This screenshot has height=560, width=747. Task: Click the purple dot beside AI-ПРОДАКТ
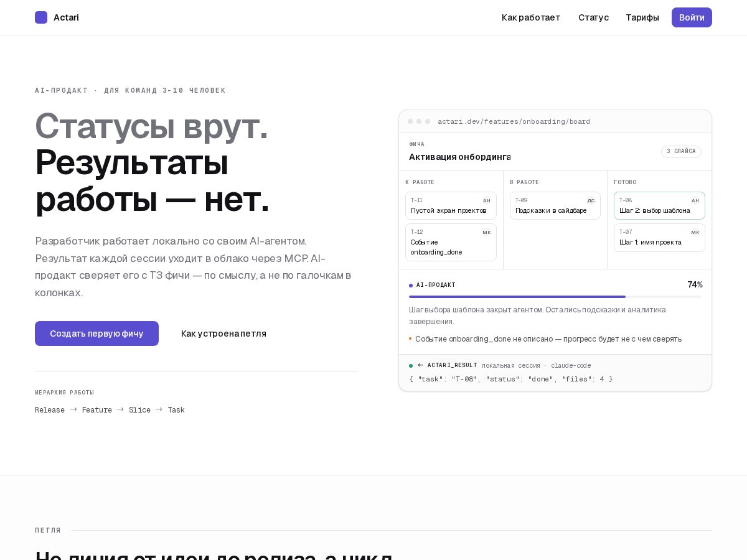coord(411,286)
